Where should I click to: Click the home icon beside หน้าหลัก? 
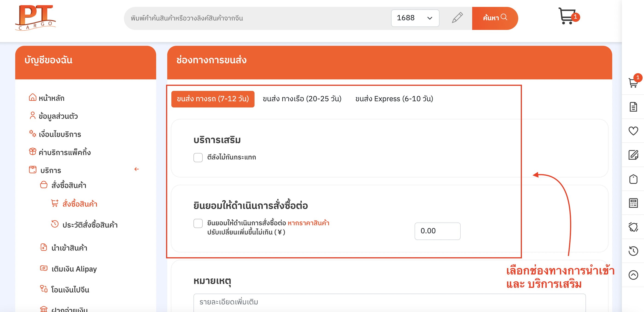32,97
